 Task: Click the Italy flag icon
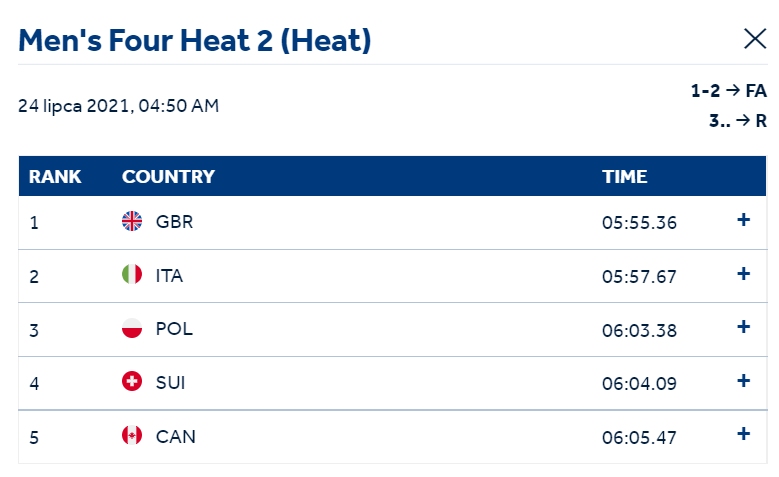click(132, 274)
